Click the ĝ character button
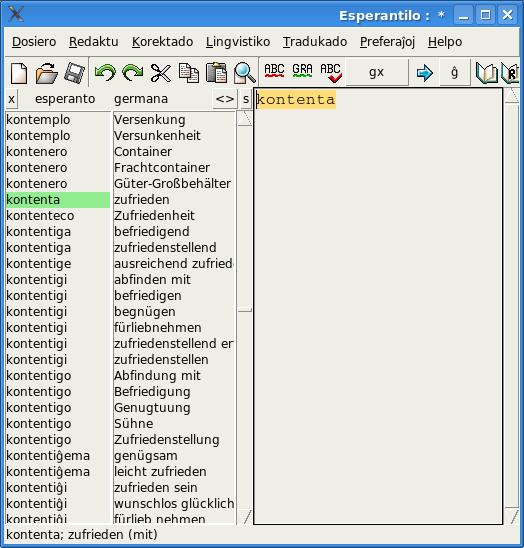Image resolution: width=524 pixels, height=548 pixels. 454,72
